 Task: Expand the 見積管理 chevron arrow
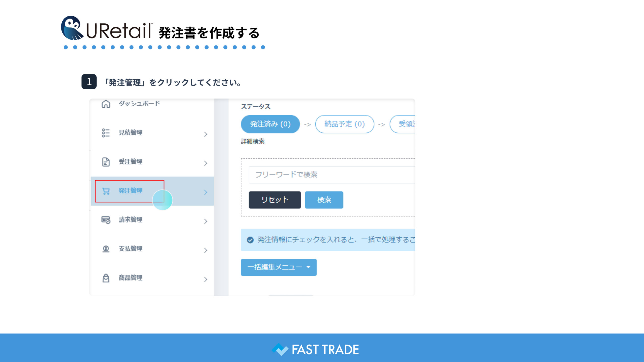click(206, 134)
